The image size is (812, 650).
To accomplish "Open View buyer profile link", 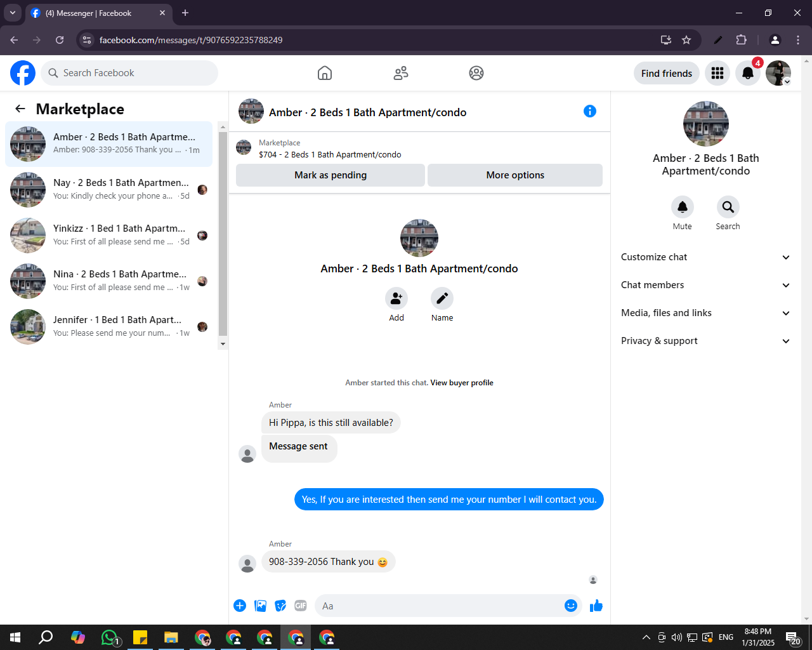I will point(462,383).
